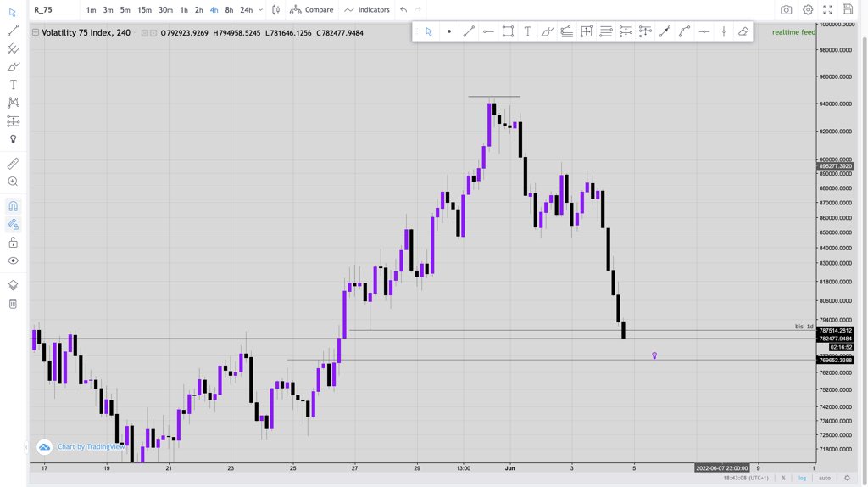Select horizontal line tool in floating toolbar
Screen dimensions: 868x487
[704, 32]
